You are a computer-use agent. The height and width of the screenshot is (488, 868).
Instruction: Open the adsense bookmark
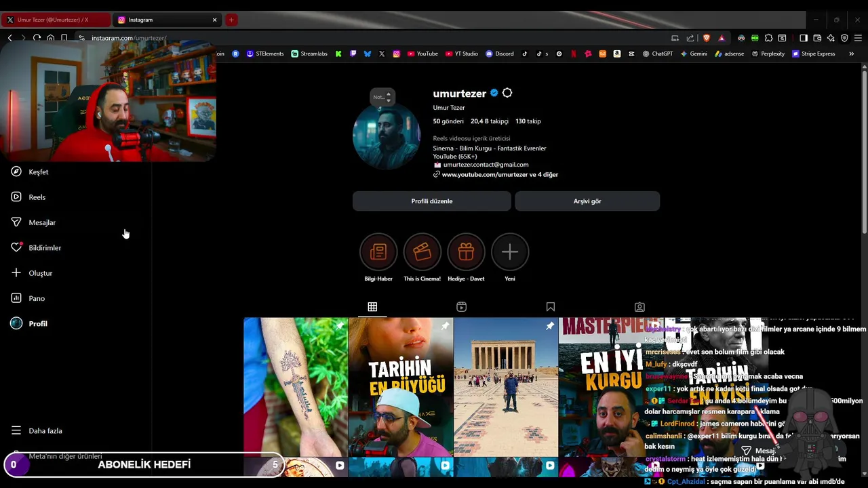(x=730, y=54)
